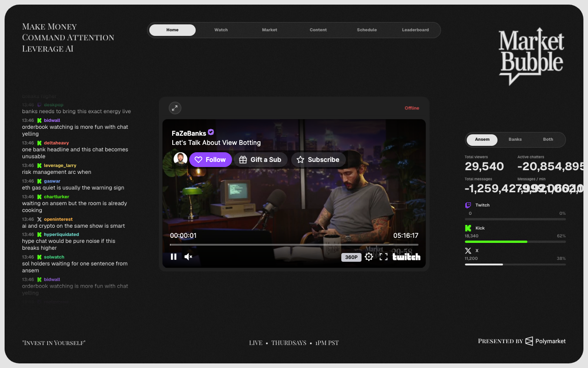Open the video settings gear
The width and height of the screenshot is (588, 368).
(369, 257)
